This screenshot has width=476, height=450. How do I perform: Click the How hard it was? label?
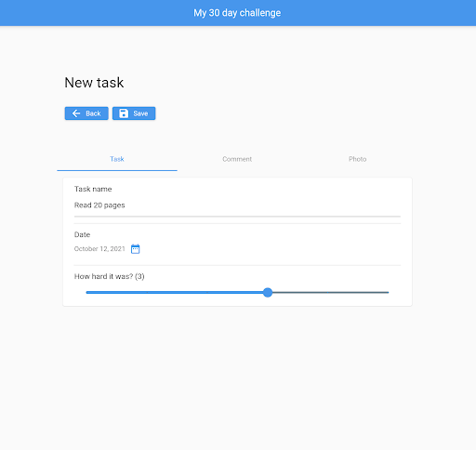click(x=110, y=276)
